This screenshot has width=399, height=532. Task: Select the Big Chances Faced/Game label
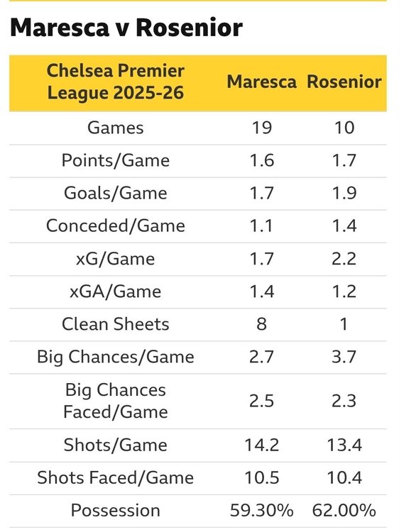[x=116, y=401]
